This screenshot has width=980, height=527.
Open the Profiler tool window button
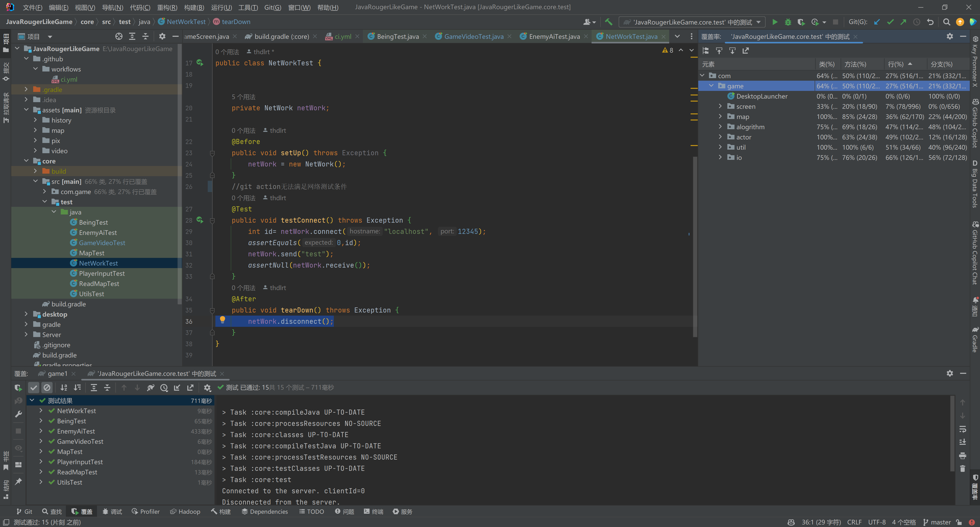pos(145,511)
